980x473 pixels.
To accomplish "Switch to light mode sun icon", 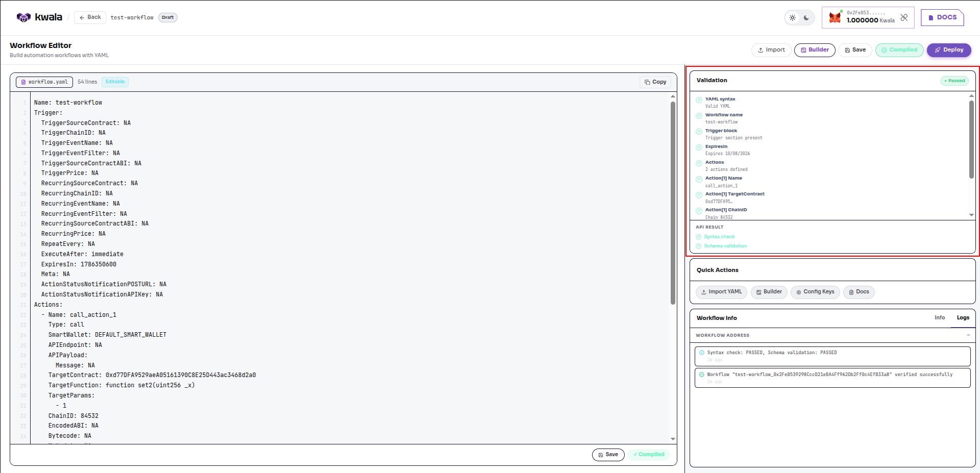I will (793, 18).
